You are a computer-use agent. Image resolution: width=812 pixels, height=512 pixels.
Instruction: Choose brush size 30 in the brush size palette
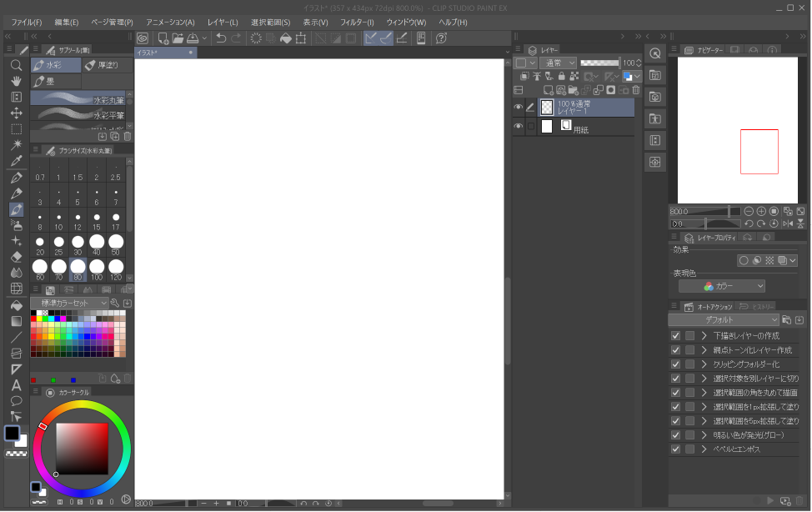77,241
